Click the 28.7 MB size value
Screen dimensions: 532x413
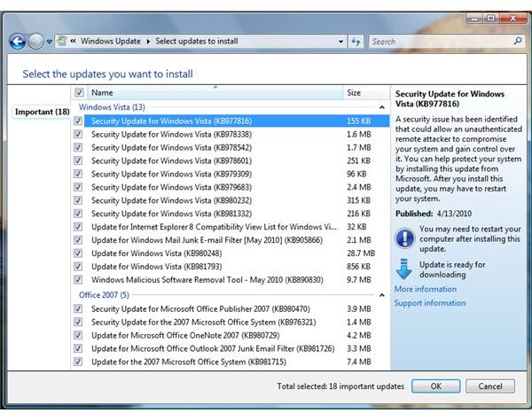361,253
